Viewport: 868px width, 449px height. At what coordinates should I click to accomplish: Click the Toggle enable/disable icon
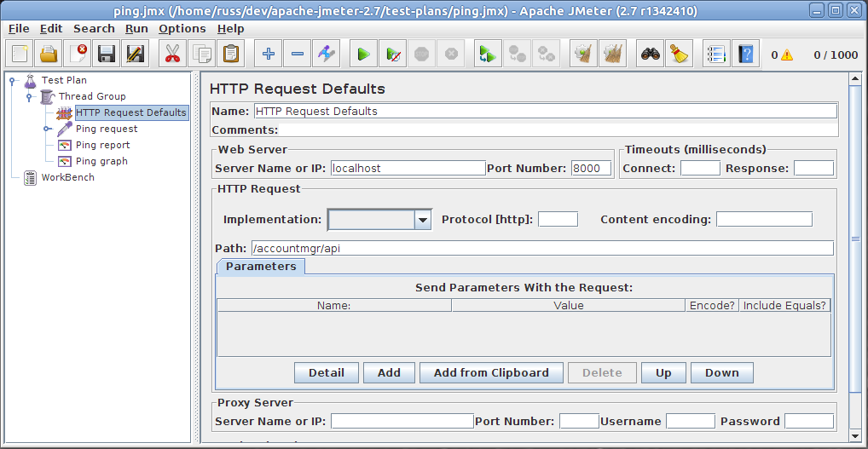[326, 54]
